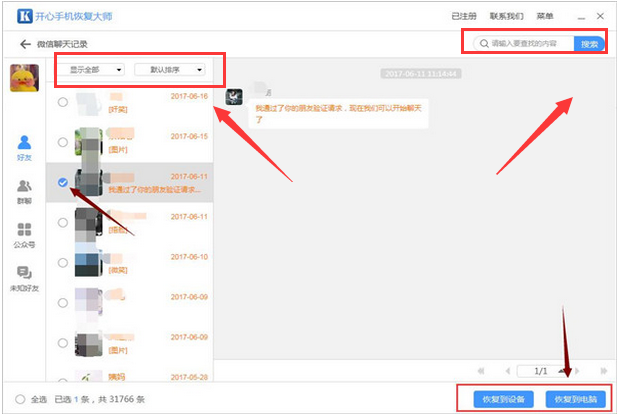Open the 2017-05-28 conversation row
This screenshot has height=414, width=626.
(x=130, y=376)
